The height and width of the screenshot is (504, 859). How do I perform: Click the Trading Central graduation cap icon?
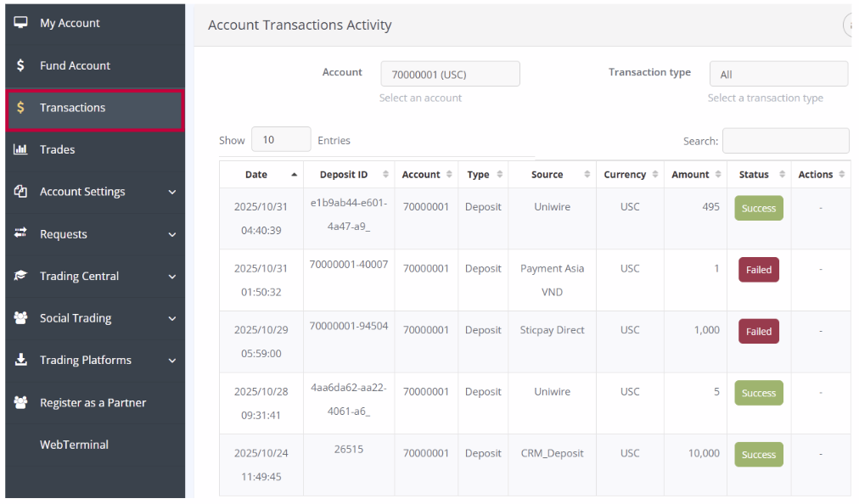pyautogui.click(x=21, y=276)
